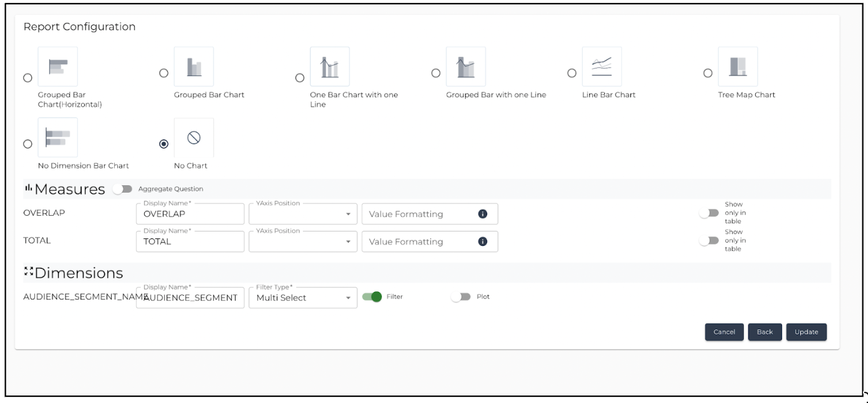Pick the One Bar Chart with one Line icon
Image resolution: width=868 pixels, height=403 pixels.
pyautogui.click(x=330, y=66)
